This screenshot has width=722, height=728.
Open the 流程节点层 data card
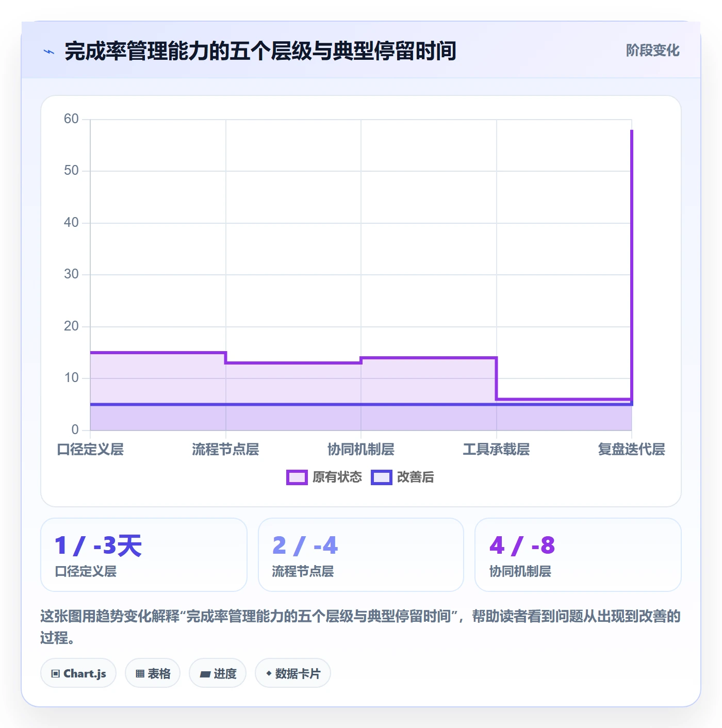point(361,555)
